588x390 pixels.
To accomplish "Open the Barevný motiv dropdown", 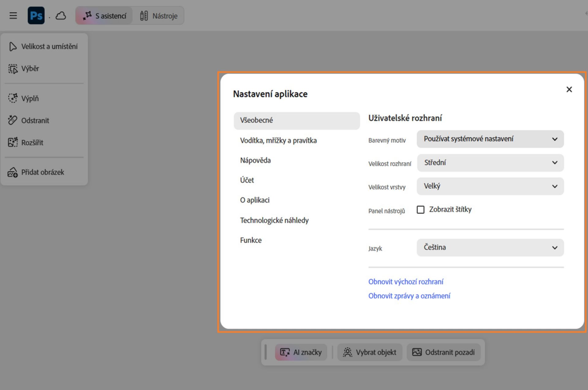I will [490, 139].
